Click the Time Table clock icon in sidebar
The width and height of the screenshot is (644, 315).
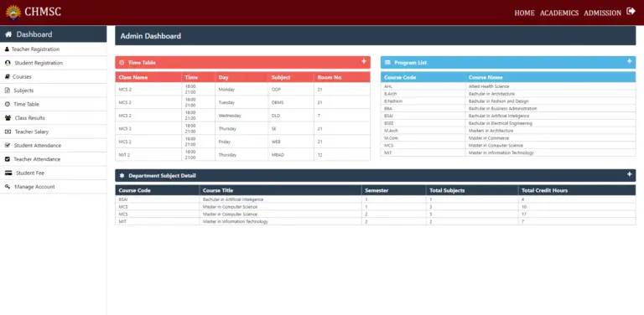tap(8, 104)
